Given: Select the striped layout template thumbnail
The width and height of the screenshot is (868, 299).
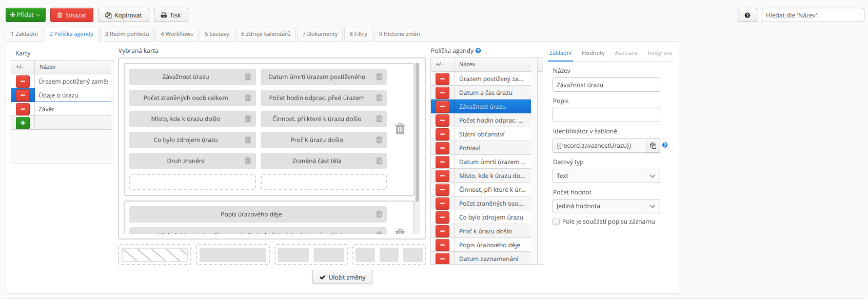Looking at the screenshot, I should (x=155, y=255).
